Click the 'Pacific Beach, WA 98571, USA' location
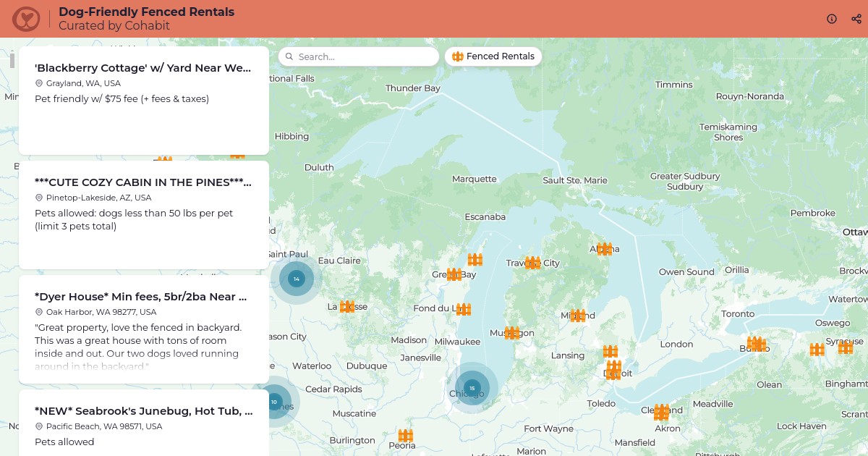 (104, 426)
